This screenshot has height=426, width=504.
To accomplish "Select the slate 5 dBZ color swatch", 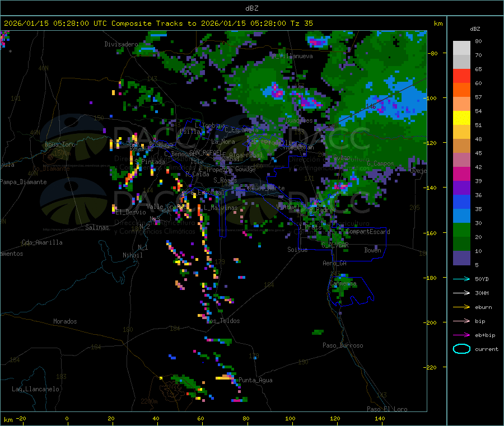I will [461, 258].
